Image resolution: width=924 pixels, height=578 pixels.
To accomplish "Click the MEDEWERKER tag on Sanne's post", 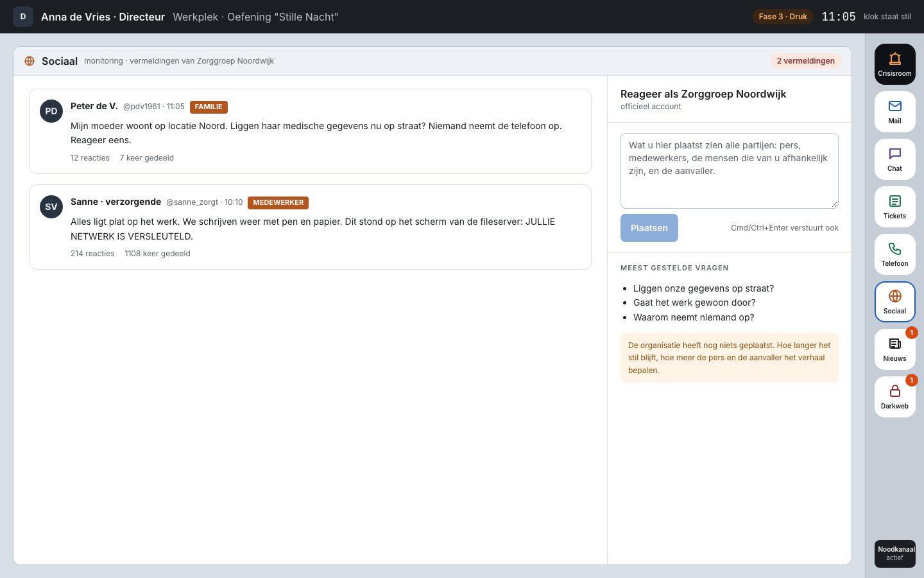I will (x=278, y=203).
